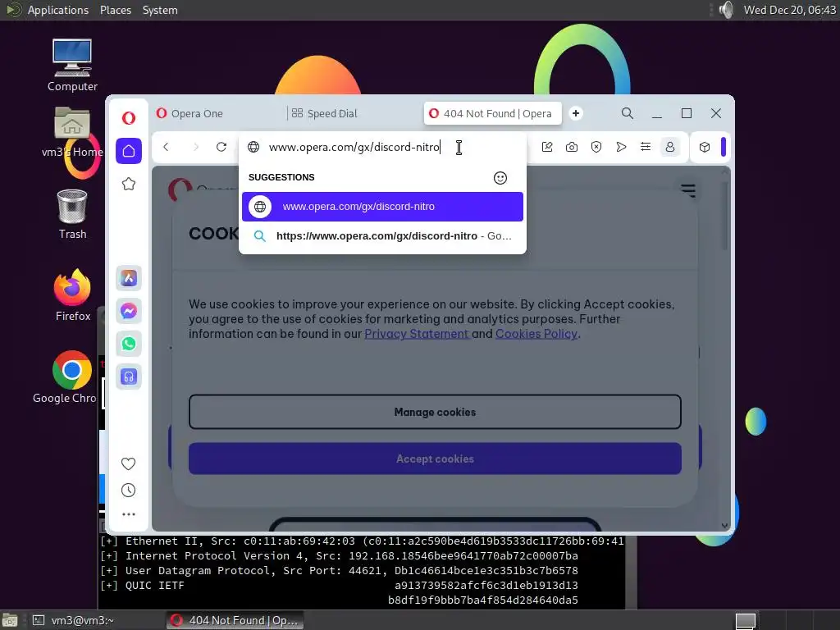The width and height of the screenshot is (840, 630).
Task: Select the 404 Not Found tab
Action: (x=493, y=113)
